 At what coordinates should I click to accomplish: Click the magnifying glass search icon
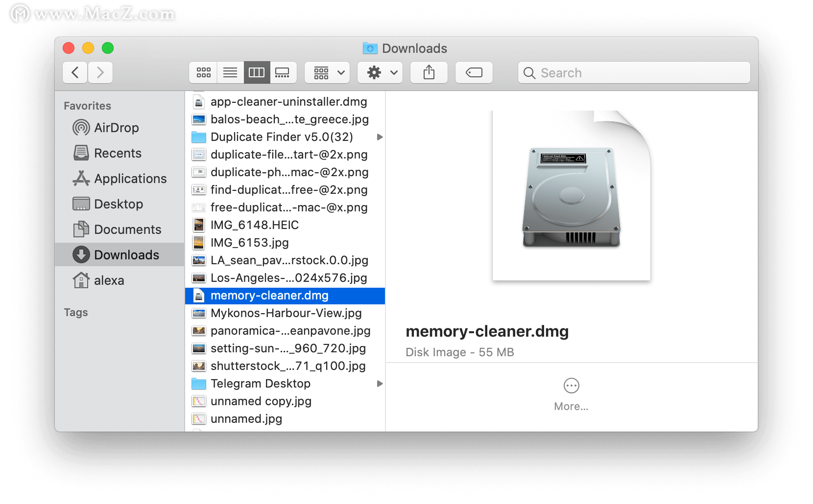pyautogui.click(x=529, y=73)
